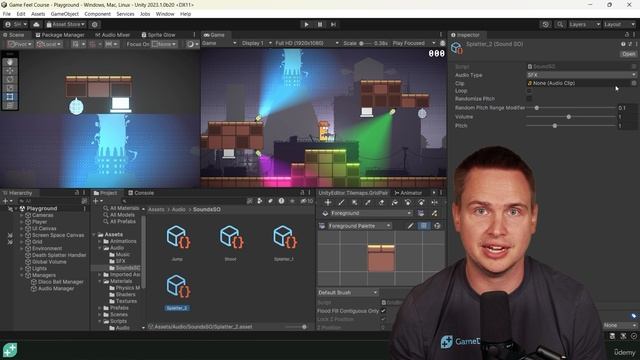Select the tile palette Select tool
The image size is (640, 360).
328,202
